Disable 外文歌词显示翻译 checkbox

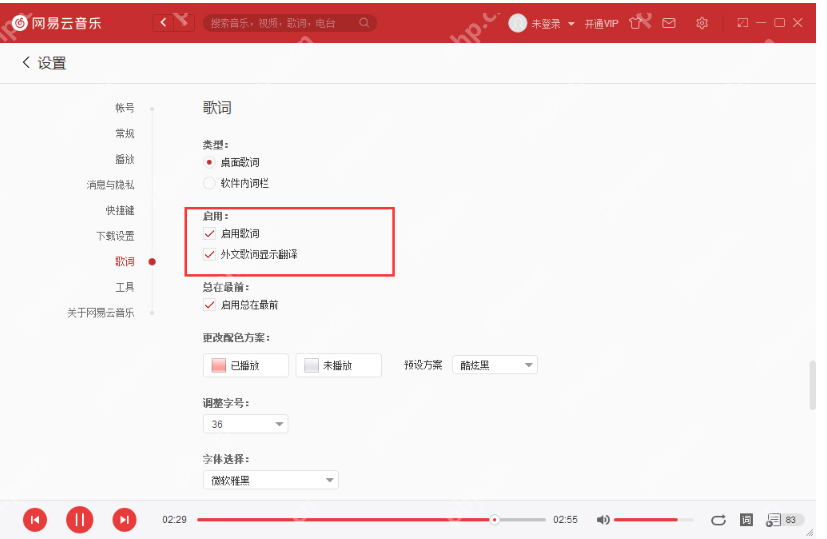click(x=210, y=254)
